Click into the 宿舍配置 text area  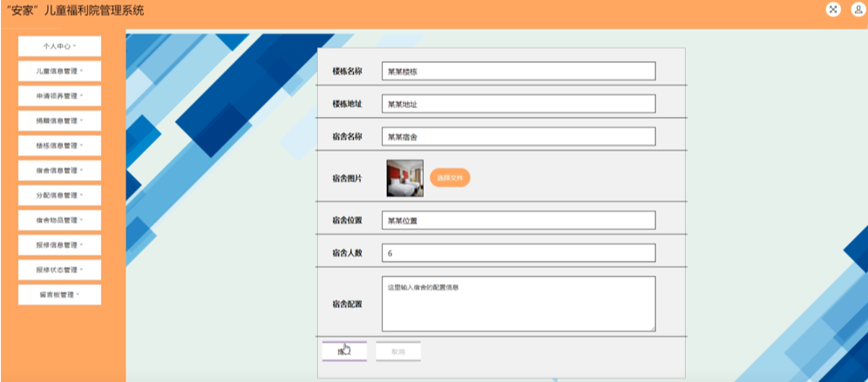tap(519, 304)
